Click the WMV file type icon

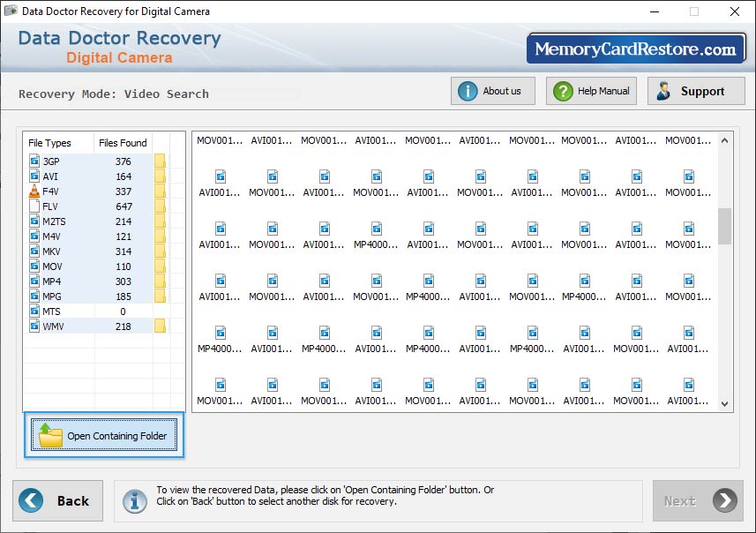(x=34, y=326)
